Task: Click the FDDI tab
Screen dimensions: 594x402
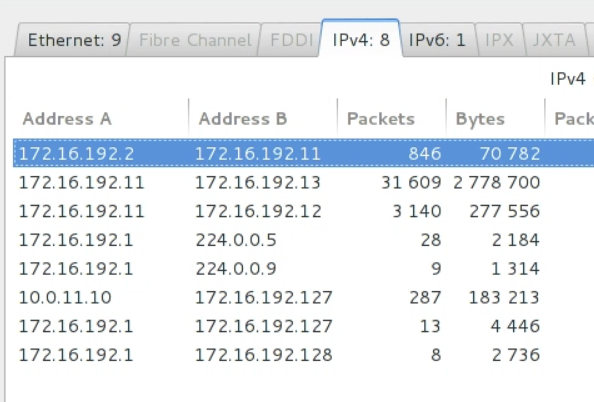Action: (x=292, y=40)
